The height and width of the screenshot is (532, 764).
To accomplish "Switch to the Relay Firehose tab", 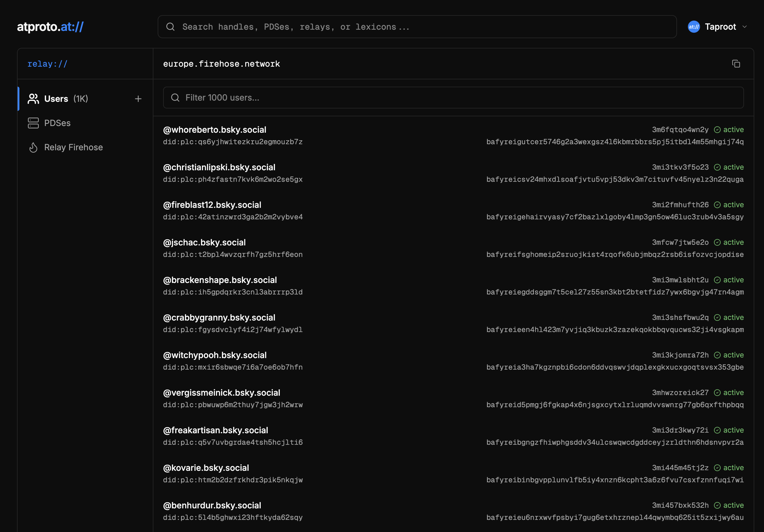I will tap(73, 147).
